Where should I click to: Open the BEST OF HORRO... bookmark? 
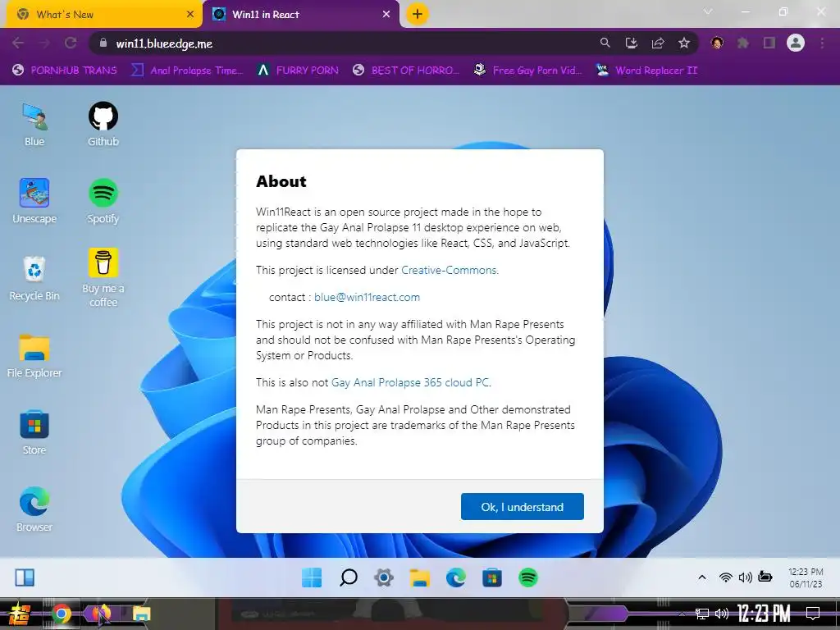[x=407, y=71]
